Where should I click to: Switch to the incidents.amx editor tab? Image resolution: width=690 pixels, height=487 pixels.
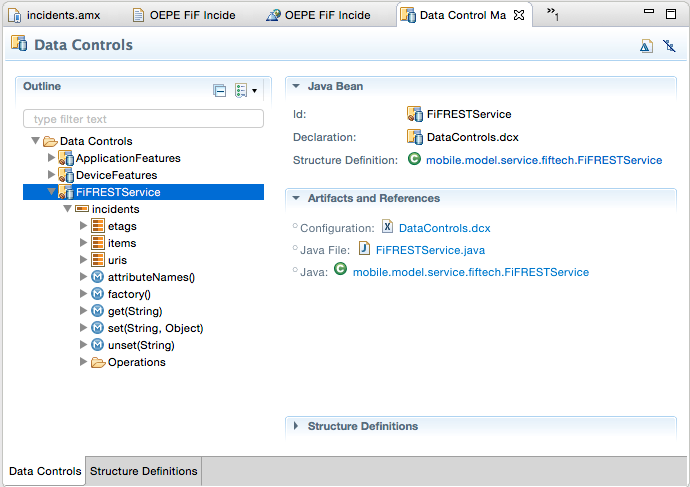(x=55, y=15)
